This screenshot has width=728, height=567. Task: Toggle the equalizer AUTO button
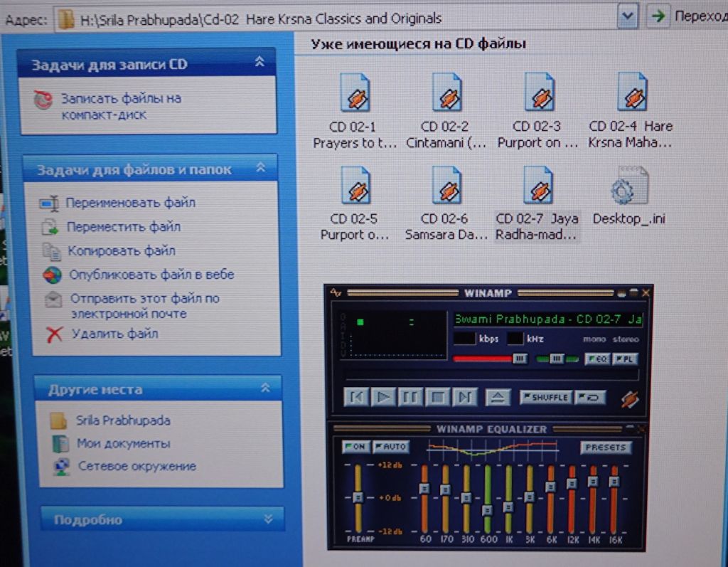pos(391,447)
